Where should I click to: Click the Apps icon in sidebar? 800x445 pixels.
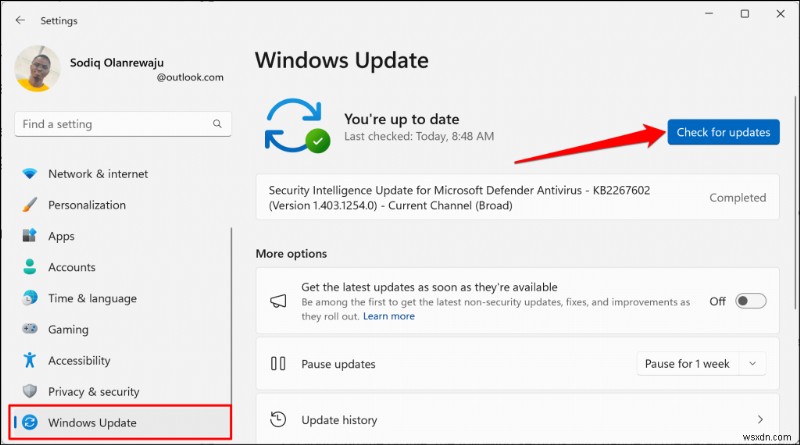tap(30, 236)
